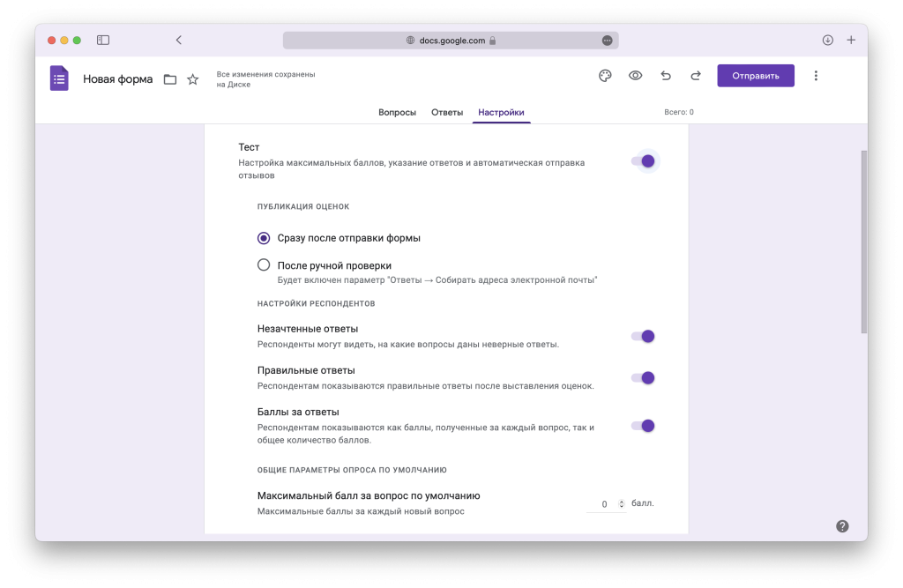Open the help question mark icon
Image resolution: width=903 pixels, height=588 pixels.
pyautogui.click(x=842, y=525)
